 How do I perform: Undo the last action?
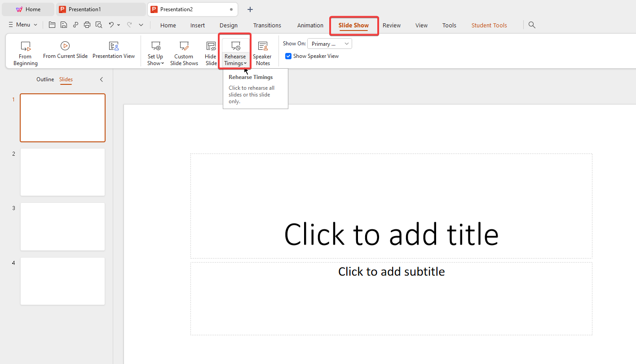point(112,25)
